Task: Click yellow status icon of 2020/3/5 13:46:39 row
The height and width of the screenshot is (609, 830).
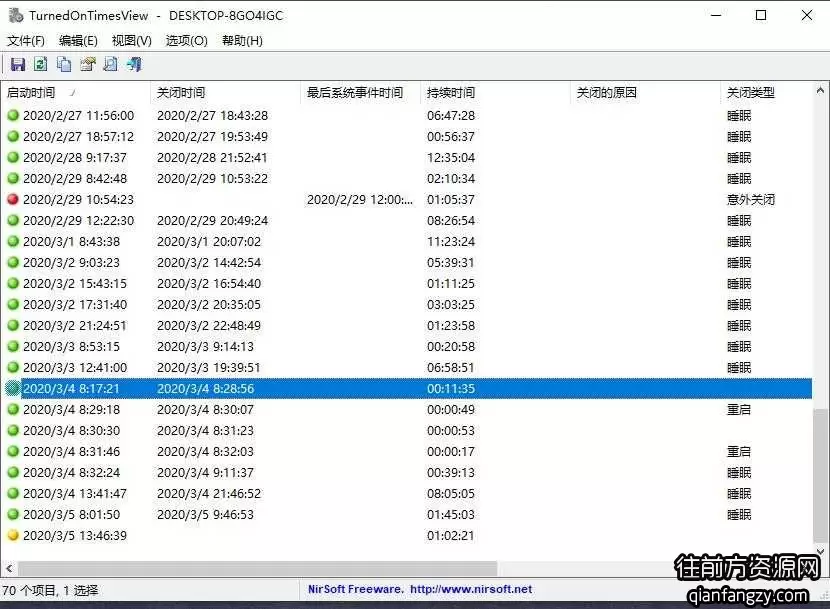Action: [13, 535]
